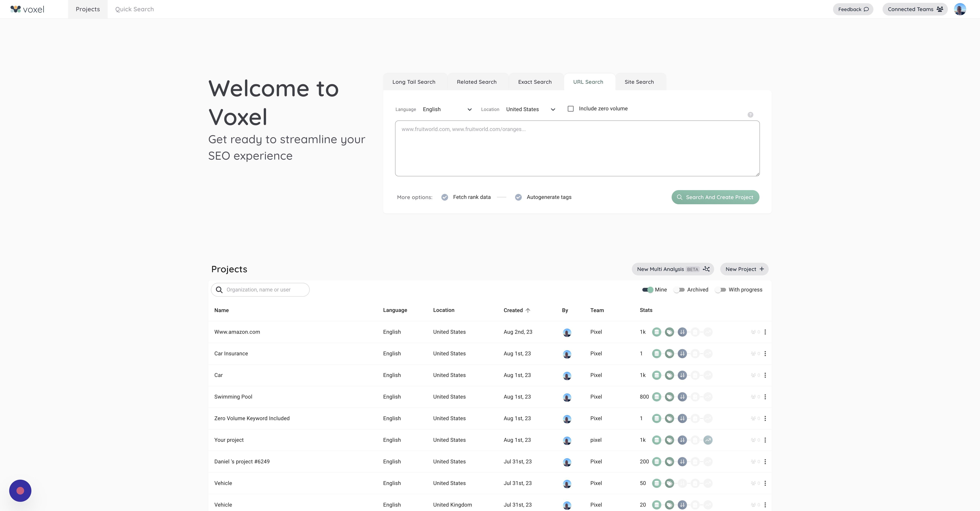Click the magnifier icon in the project search box
This screenshot has width=980, height=511.
coord(219,290)
